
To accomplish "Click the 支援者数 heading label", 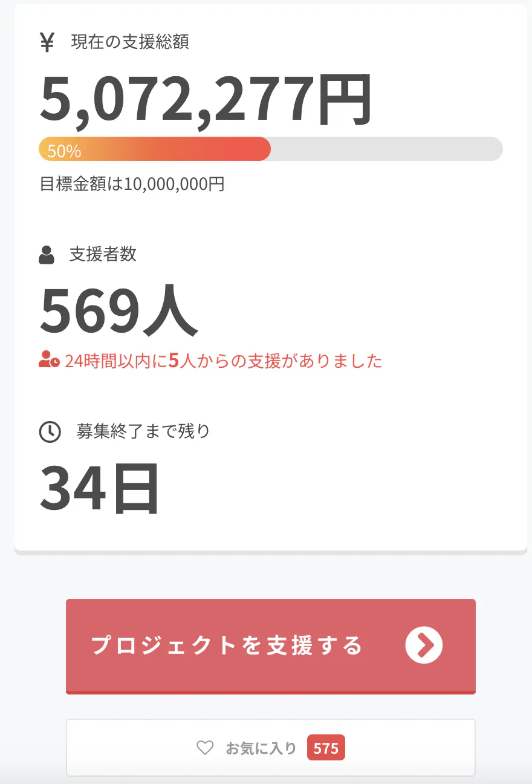I will pos(103,254).
